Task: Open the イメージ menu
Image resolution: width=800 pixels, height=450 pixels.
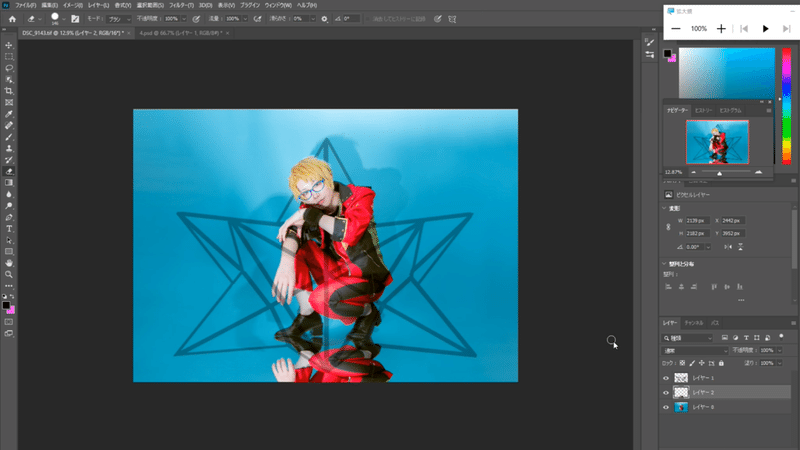Action: (x=72, y=5)
